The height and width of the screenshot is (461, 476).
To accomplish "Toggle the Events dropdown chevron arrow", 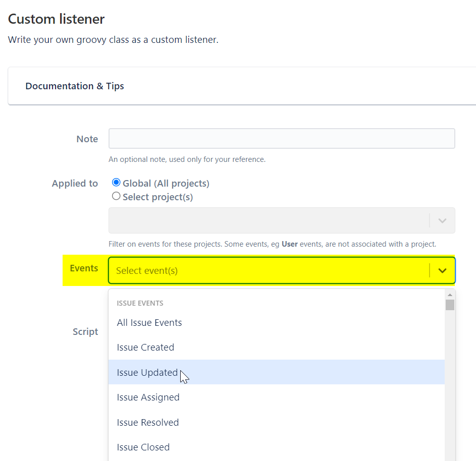I will click(442, 271).
